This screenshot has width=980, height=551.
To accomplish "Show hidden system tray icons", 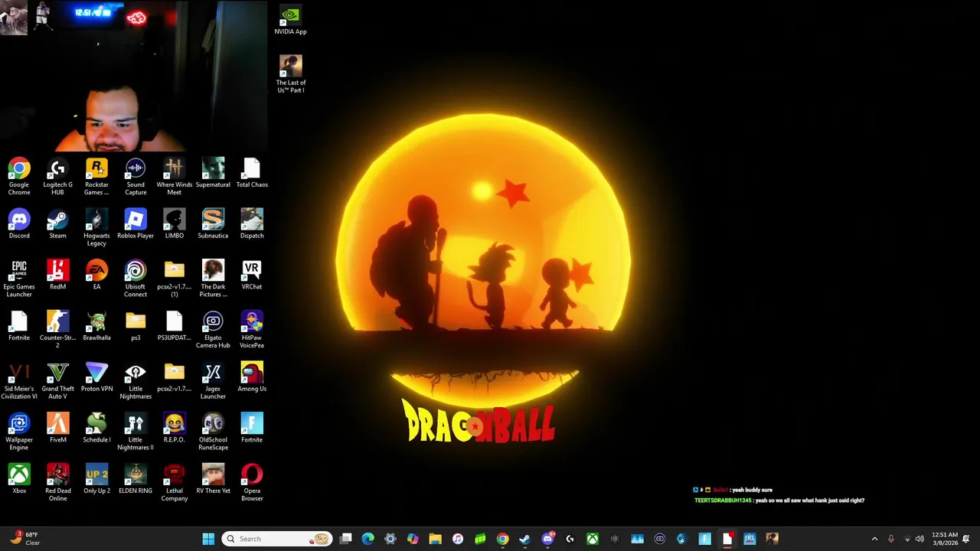I will click(x=874, y=539).
